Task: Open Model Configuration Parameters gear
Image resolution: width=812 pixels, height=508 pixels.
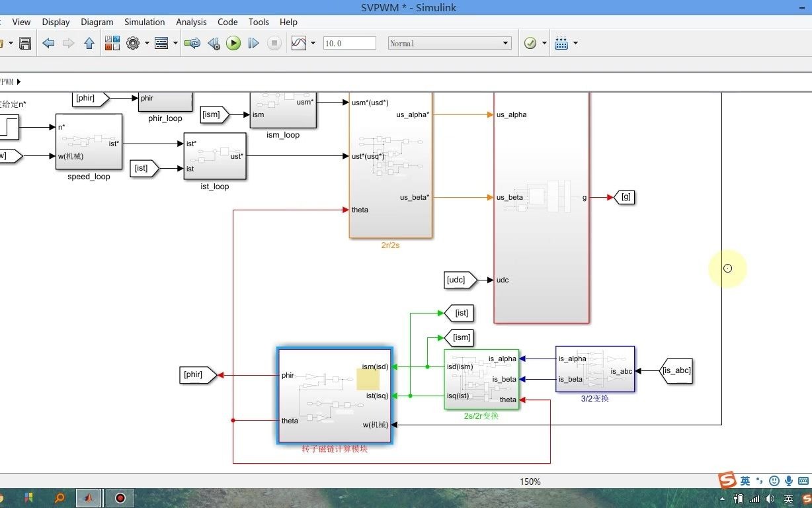Action: [x=133, y=44]
